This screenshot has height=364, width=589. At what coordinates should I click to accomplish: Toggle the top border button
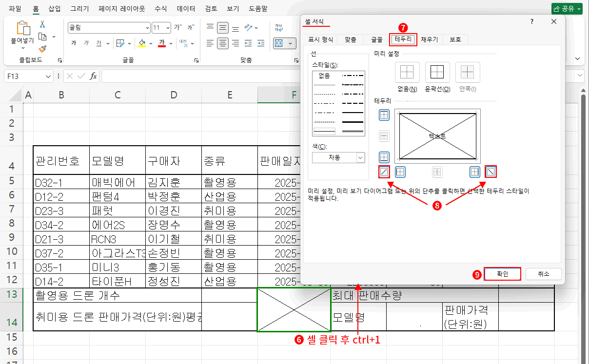pos(384,115)
